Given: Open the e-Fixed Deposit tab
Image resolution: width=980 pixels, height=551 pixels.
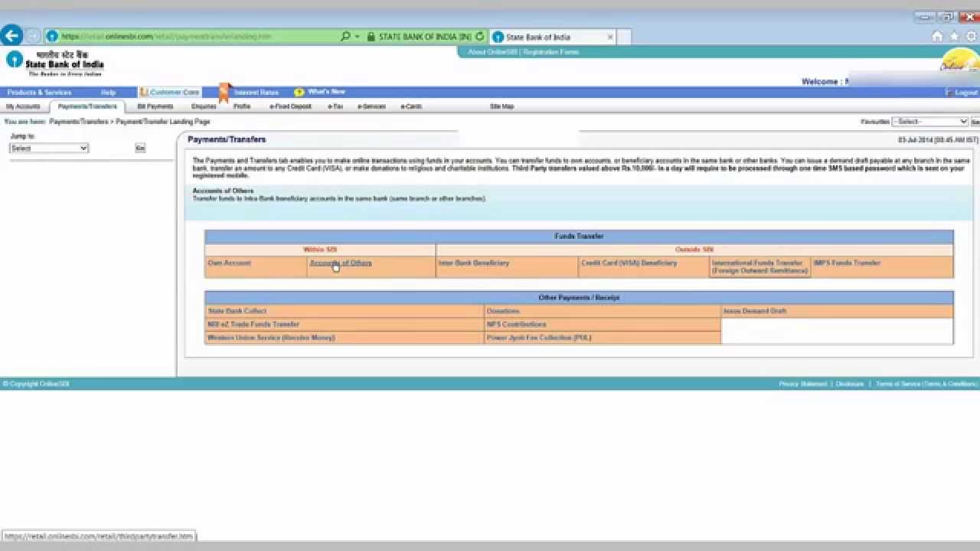Looking at the screenshot, I should tap(290, 106).
